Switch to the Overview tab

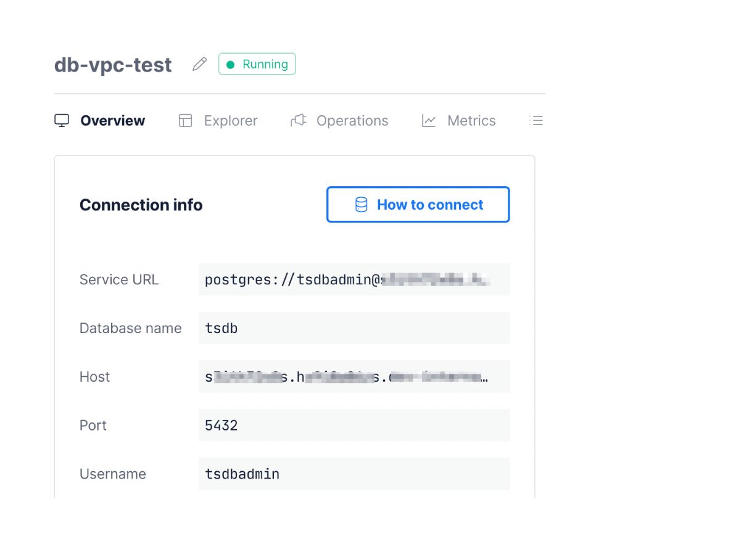(112, 121)
